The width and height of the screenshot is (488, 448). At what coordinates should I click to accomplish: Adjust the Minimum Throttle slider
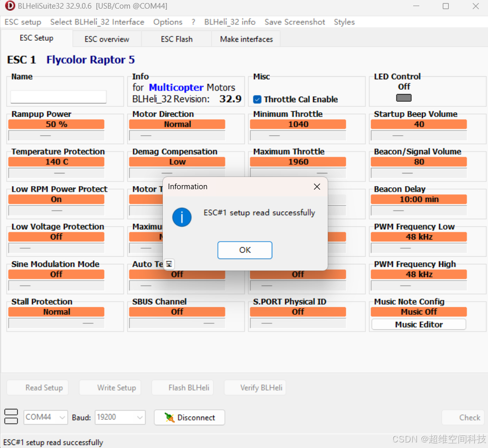[298, 136]
